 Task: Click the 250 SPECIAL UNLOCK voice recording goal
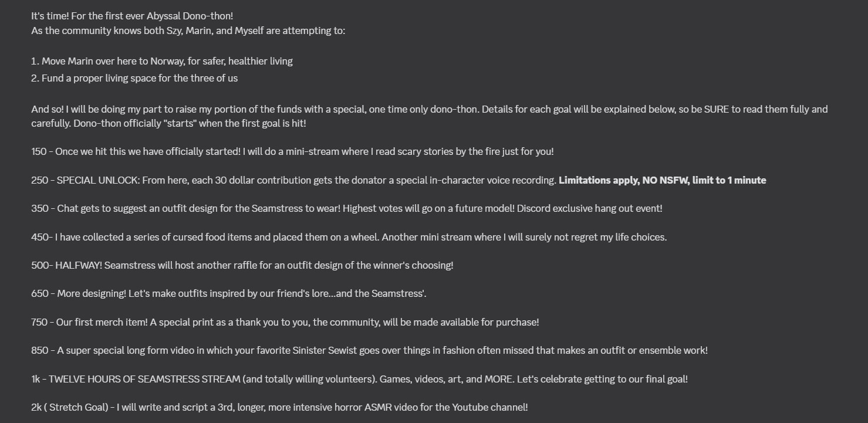click(x=398, y=180)
